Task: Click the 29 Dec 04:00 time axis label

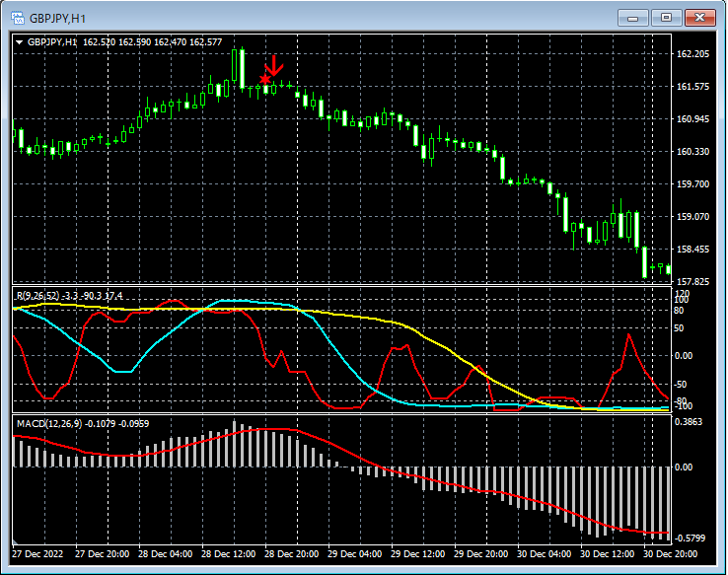Action: click(x=354, y=554)
